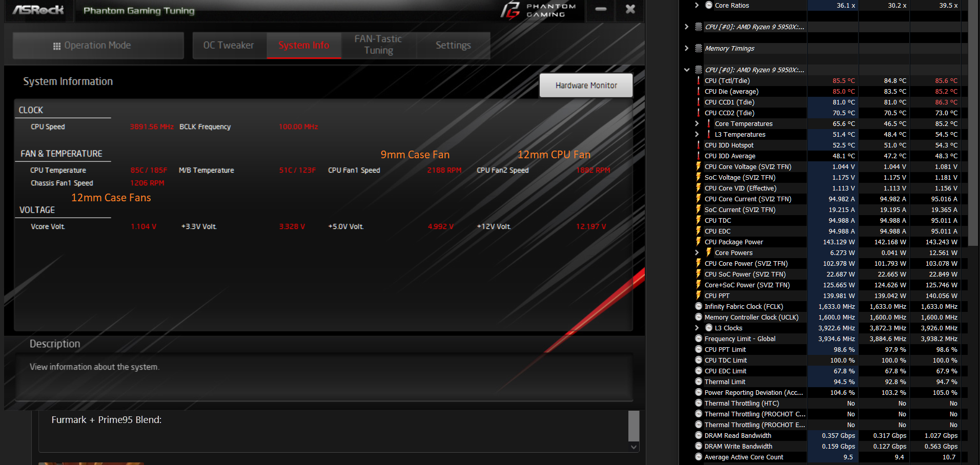Screen dimensions: 980x465
Task: Click the ASRock logo
Action: [38, 10]
